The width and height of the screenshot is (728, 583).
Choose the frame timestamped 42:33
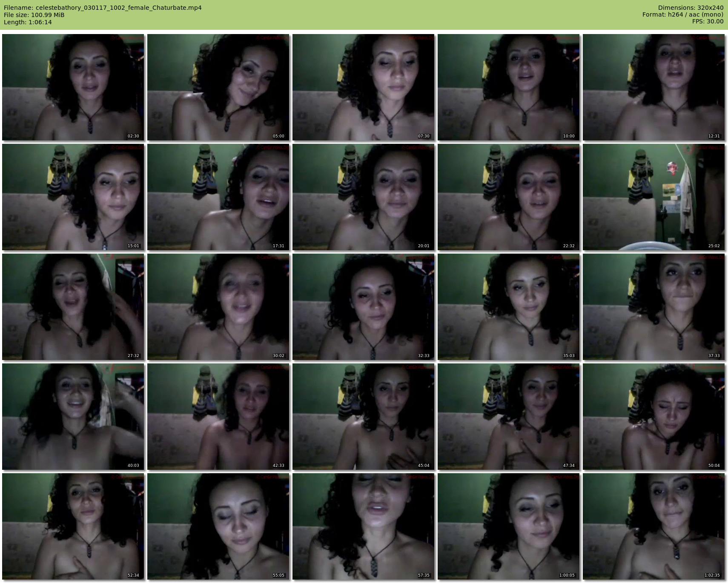pos(218,417)
